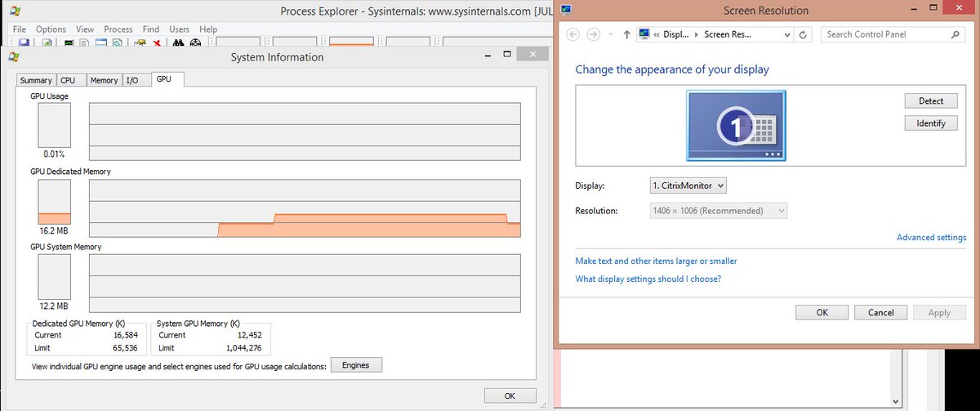Expand the address bar history dropdown
Screen dimensions: 980x411
click(787, 34)
